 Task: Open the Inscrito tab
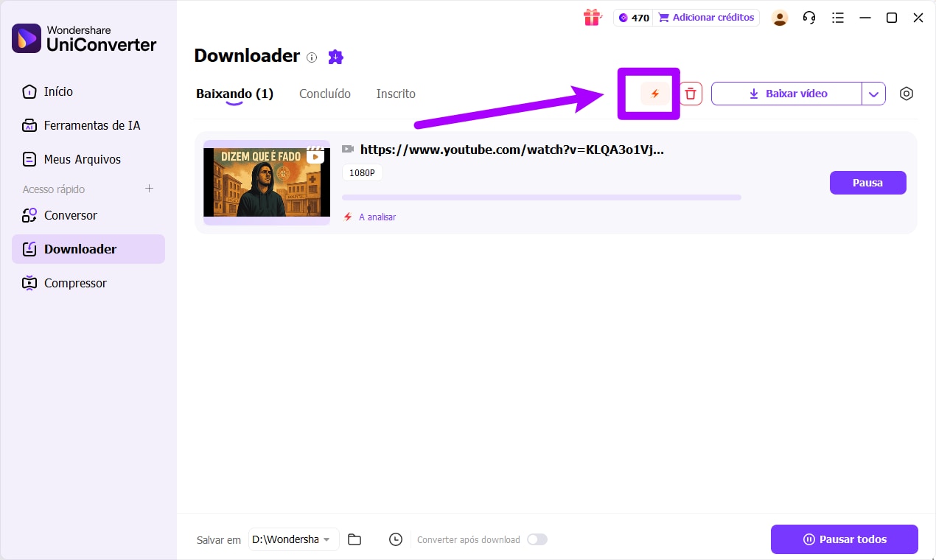(x=396, y=94)
